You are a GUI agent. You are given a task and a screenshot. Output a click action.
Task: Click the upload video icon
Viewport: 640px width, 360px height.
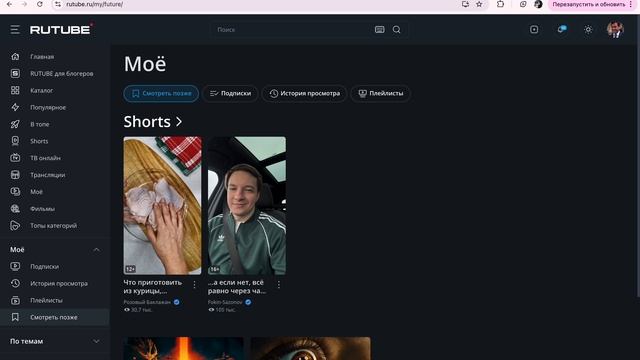click(x=534, y=29)
